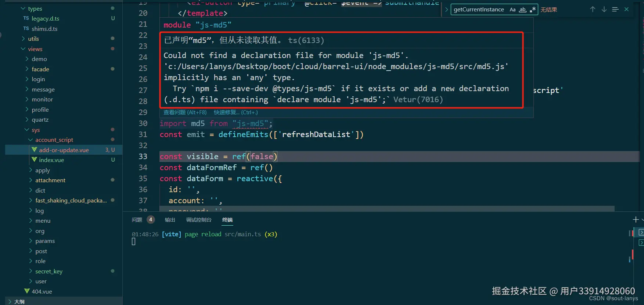
Task: Click Vue icon of add-or-update.vue
Action: pyautogui.click(x=34, y=150)
